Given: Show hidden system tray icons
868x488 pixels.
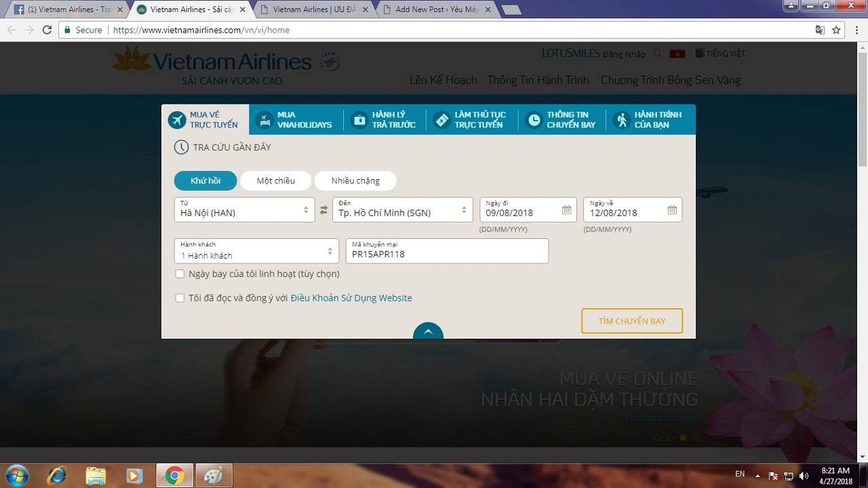Looking at the screenshot, I should [757, 476].
